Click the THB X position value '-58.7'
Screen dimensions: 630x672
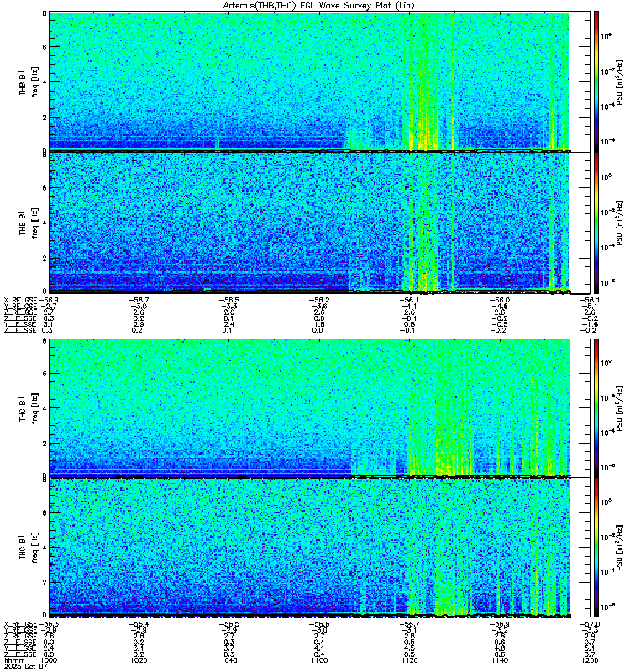click(x=139, y=301)
